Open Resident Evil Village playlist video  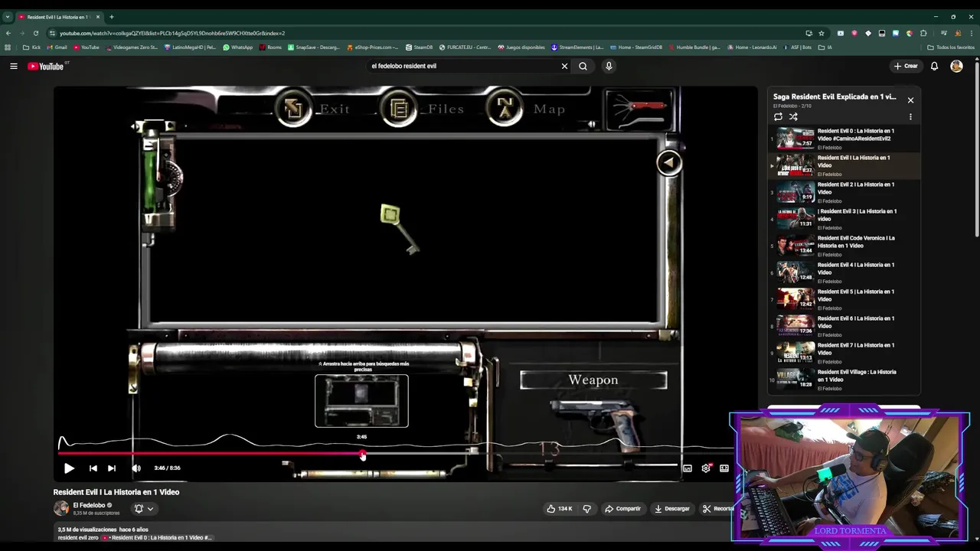point(844,380)
